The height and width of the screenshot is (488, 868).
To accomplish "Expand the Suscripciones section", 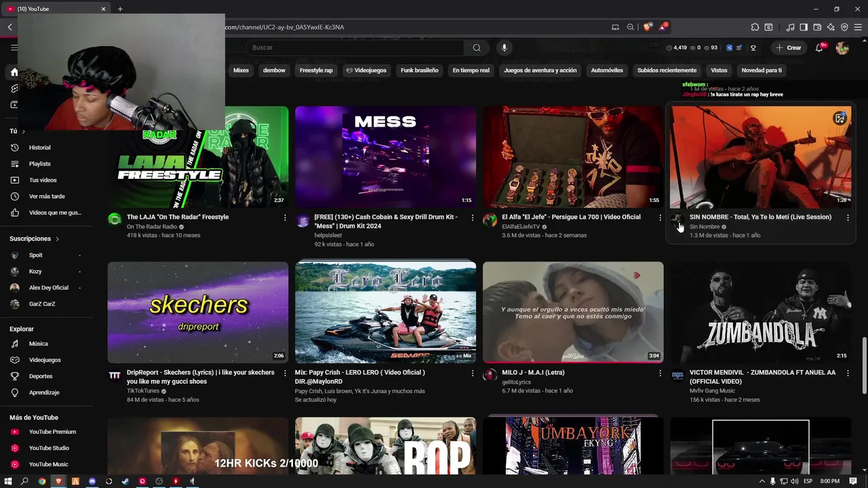I will [x=34, y=239].
